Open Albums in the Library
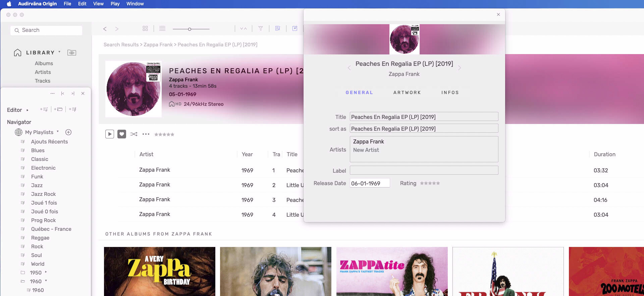Image resolution: width=644 pixels, height=296 pixels. click(44, 64)
